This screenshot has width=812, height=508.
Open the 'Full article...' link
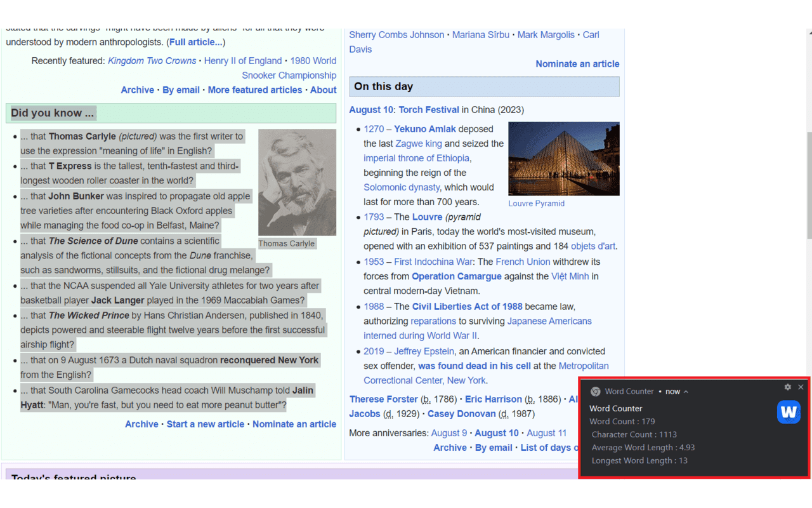point(196,42)
